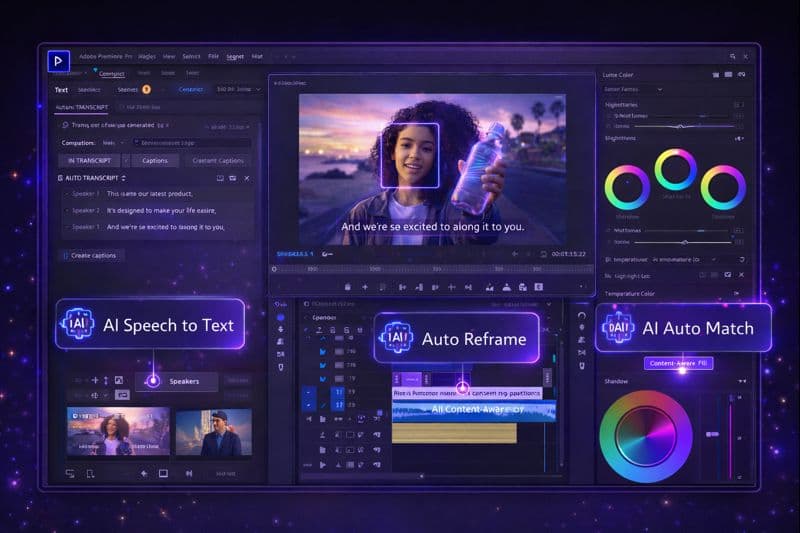The width and height of the screenshot is (800, 533).
Task: Open the woman speaker thumbnail
Action: (x=118, y=431)
